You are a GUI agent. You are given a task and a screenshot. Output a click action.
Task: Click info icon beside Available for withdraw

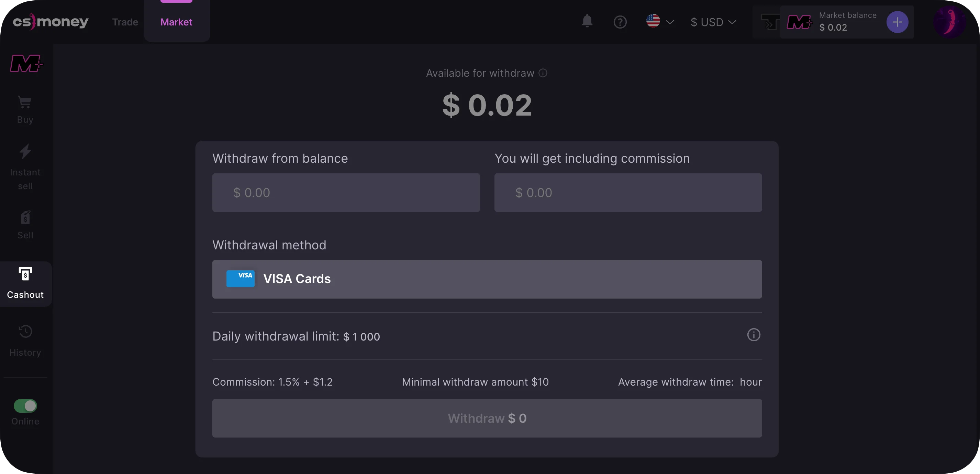[543, 73]
